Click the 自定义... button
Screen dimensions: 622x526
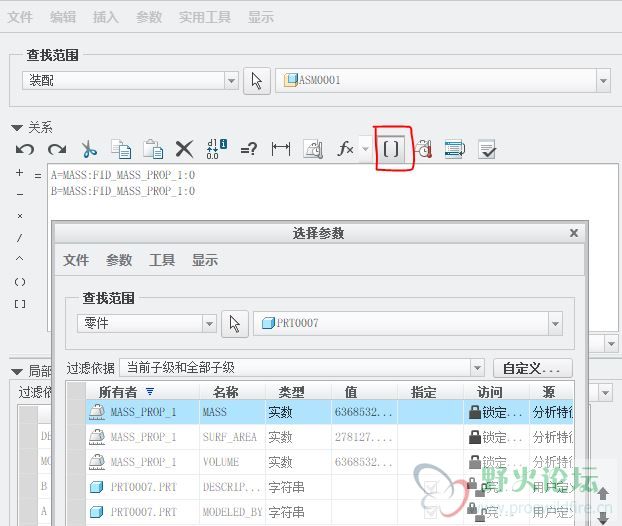tap(533, 368)
